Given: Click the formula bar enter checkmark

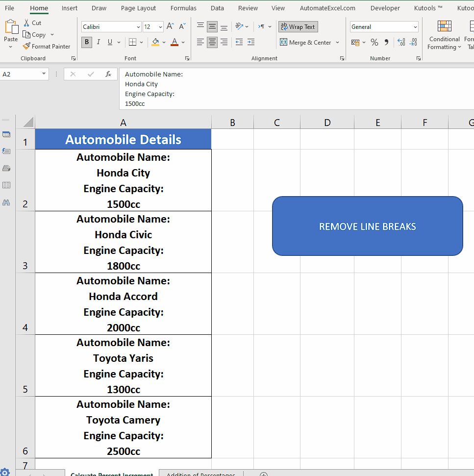Looking at the screenshot, I should coord(91,74).
